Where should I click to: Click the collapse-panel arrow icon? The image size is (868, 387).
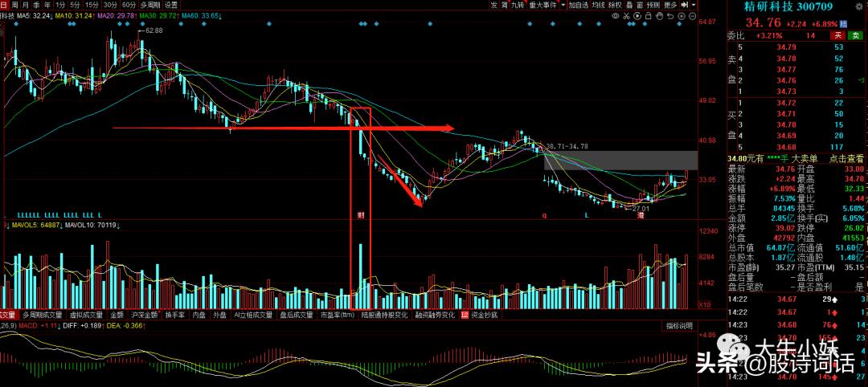[684, 5]
